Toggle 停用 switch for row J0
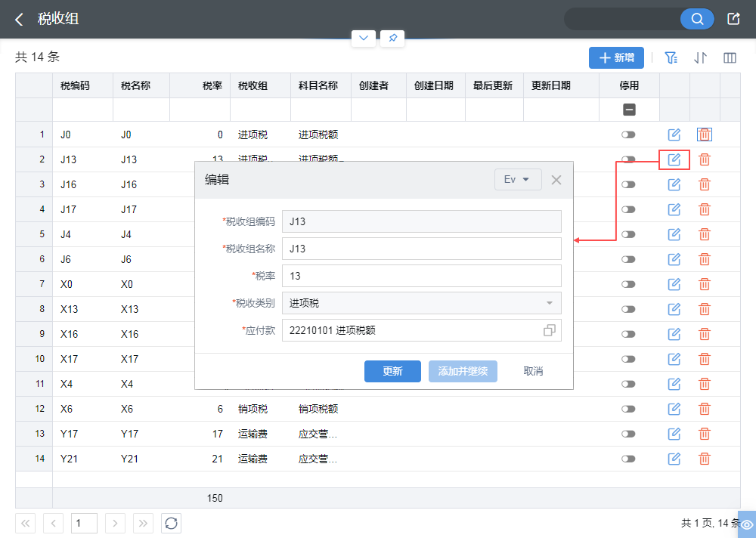Viewport: 756px width, 538px height. [x=628, y=134]
